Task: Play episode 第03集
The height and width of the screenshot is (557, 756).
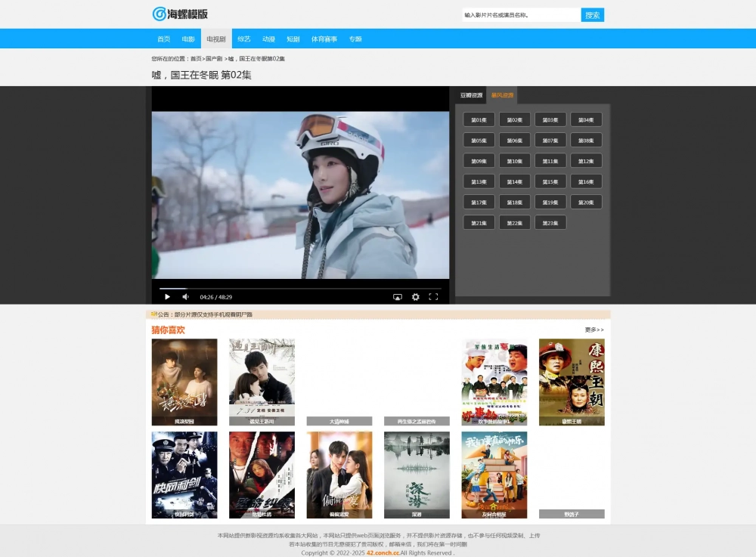Action: [550, 120]
